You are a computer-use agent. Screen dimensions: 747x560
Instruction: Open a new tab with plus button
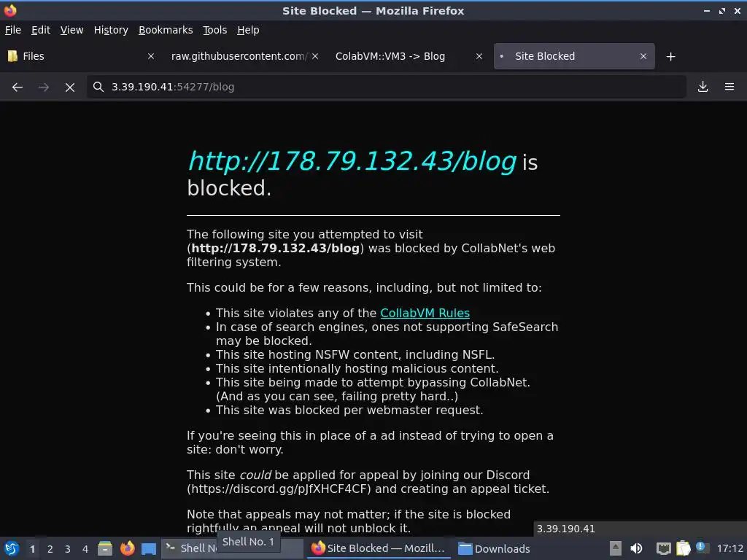pyautogui.click(x=671, y=57)
